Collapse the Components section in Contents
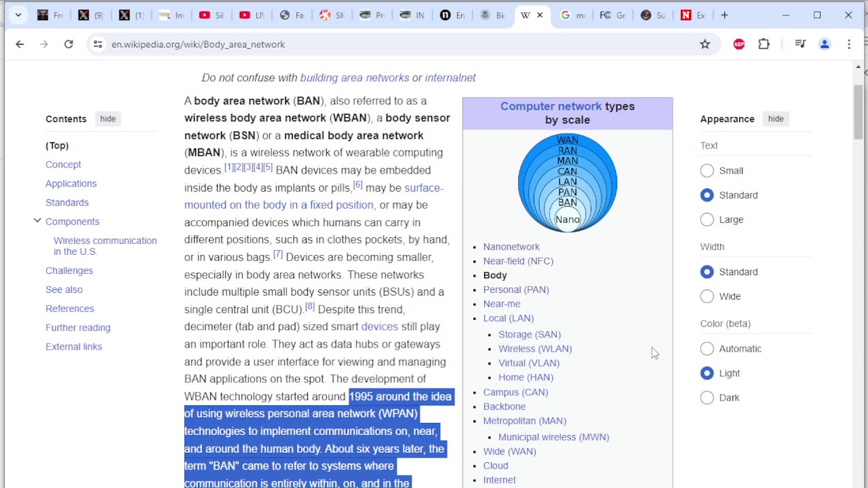 (x=37, y=221)
